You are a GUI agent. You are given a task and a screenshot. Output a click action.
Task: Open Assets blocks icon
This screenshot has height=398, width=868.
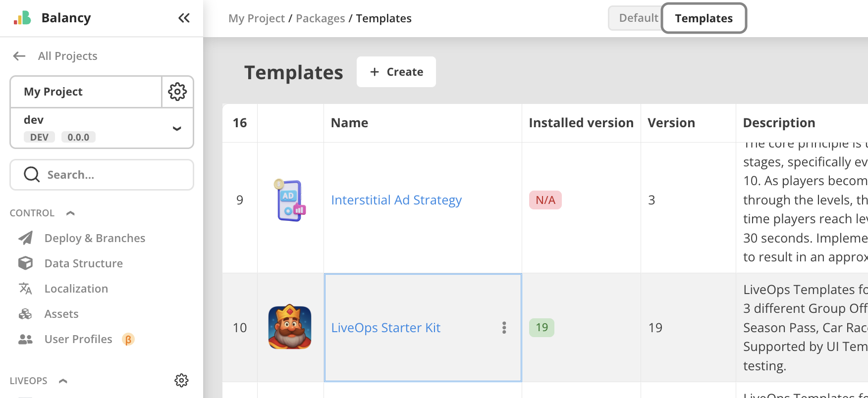(25, 314)
